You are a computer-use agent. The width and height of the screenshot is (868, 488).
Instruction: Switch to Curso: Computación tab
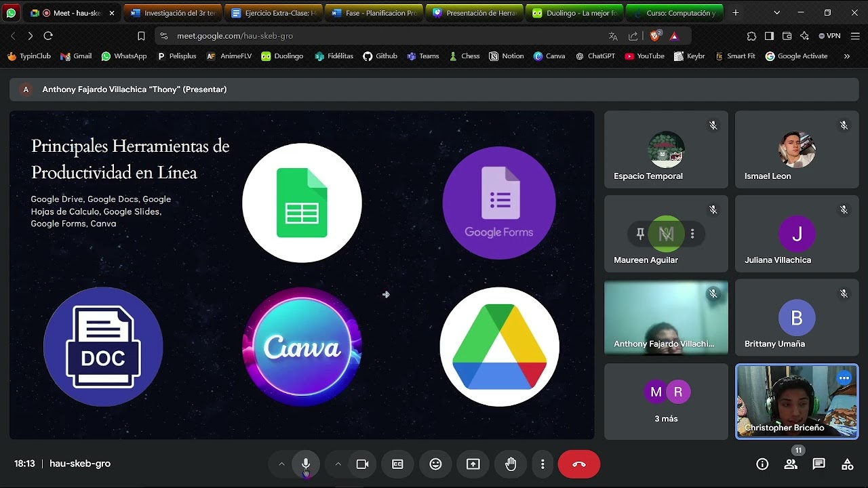click(x=675, y=13)
